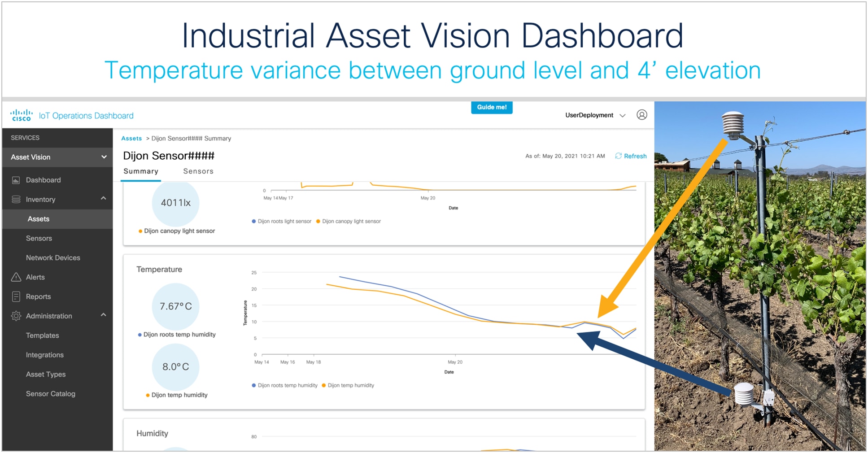The height and width of the screenshot is (453, 868).
Task: Click the Reports document icon
Action: click(16, 296)
